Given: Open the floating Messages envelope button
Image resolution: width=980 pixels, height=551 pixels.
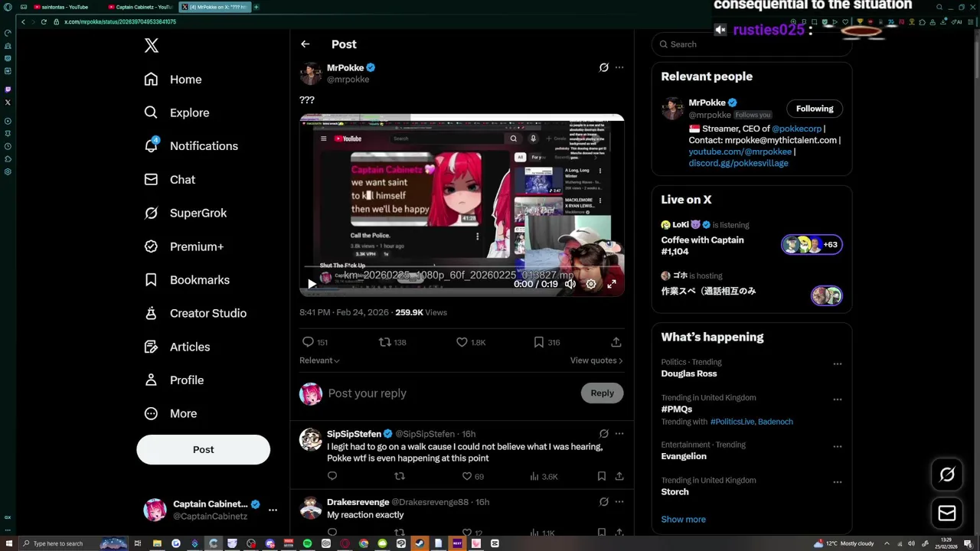Looking at the screenshot, I should 947,514.
